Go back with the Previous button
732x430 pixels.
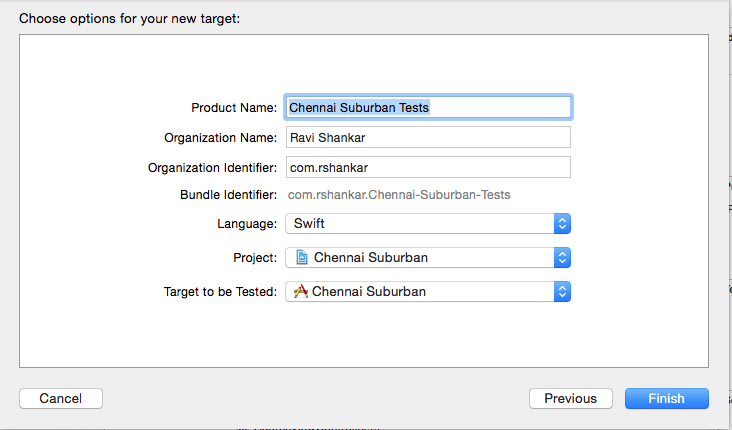(570, 398)
